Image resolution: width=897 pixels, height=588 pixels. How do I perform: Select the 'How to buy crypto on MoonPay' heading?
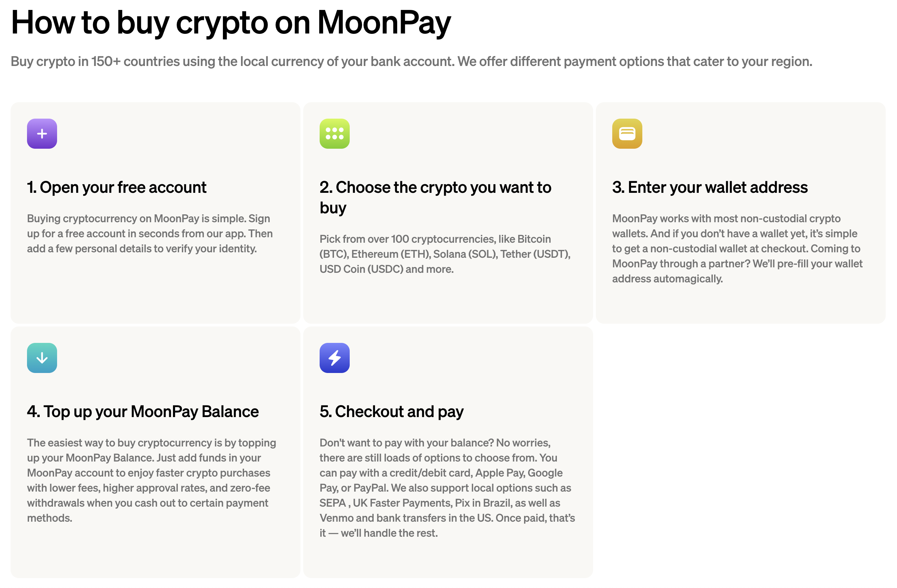tap(231, 23)
